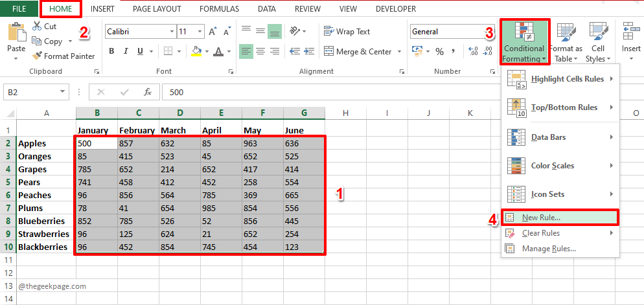644x305 pixels.
Task: Open the Calibri font name dropdown
Action: 172,32
